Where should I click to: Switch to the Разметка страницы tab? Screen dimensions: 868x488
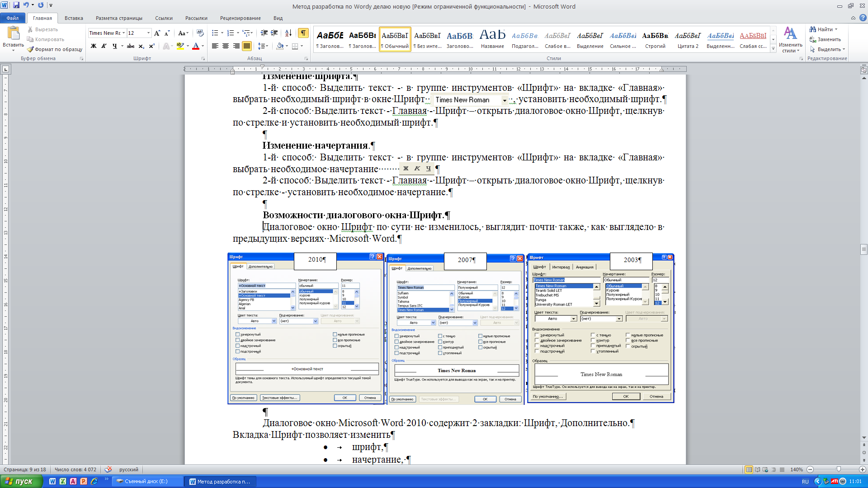pyautogui.click(x=119, y=18)
